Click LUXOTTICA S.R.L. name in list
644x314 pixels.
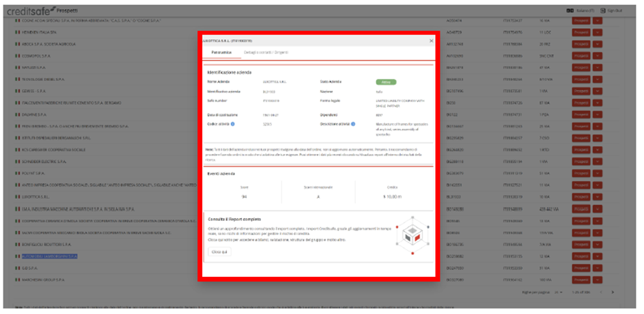click(x=36, y=197)
